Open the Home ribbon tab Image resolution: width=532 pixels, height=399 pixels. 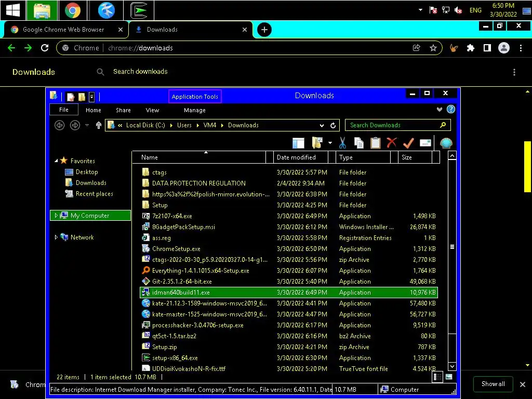click(x=94, y=110)
